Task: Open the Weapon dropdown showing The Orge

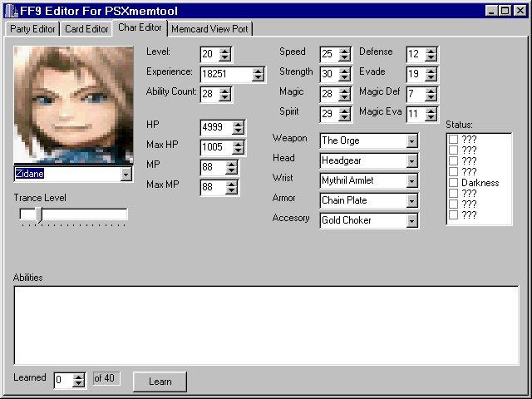Action: (x=412, y=140)
